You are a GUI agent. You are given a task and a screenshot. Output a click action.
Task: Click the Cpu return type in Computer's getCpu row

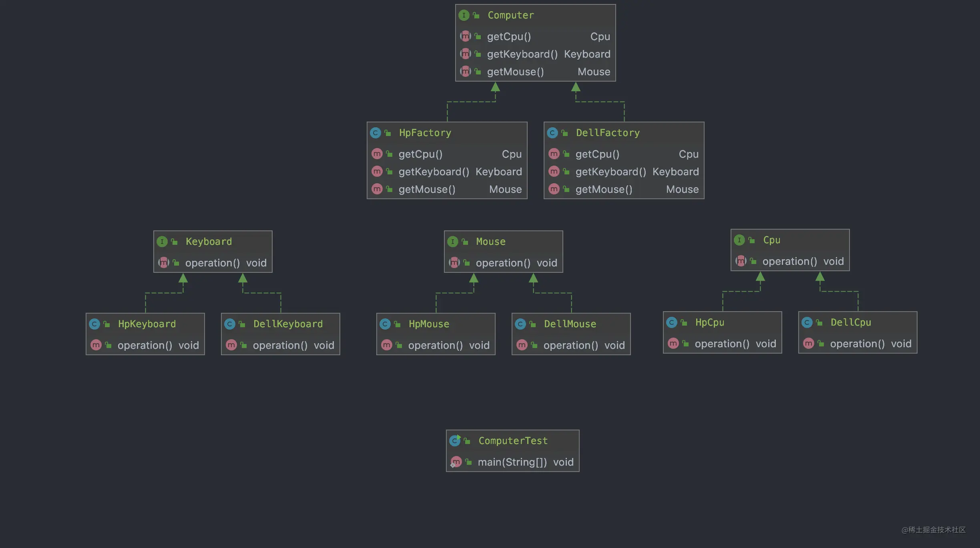coord(600,37)
